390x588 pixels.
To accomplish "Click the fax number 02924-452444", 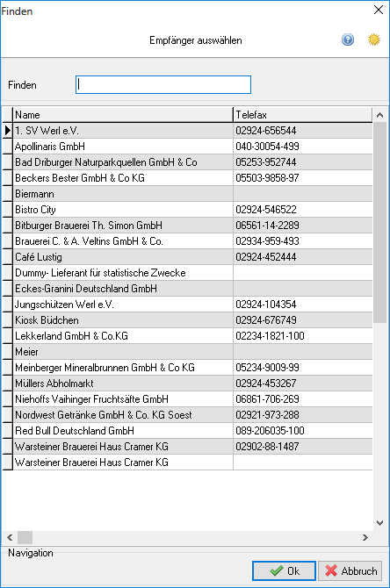I will (x=266, y=257).
